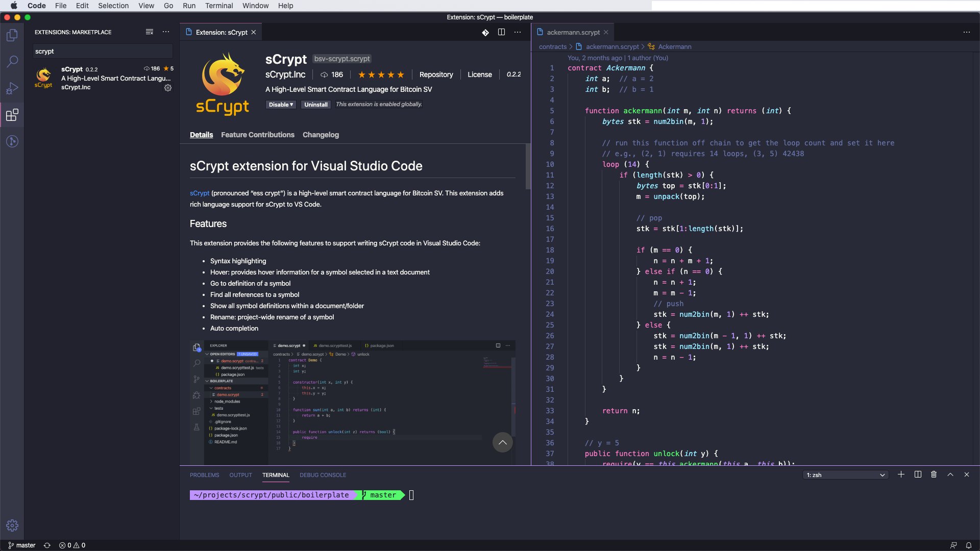980x551 pixels.
Task: Click the 'return n;' code line
Action: pos(621,411)
